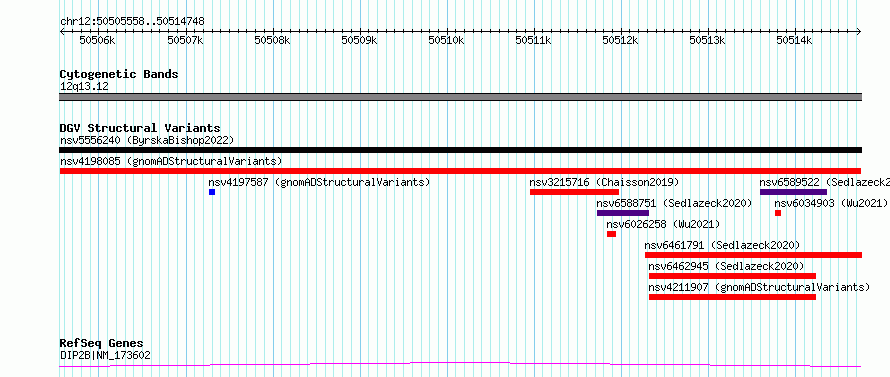Open the nsv6589522 Sedlazeck label
Screen dimensions: 890x377
coord(825,182)
